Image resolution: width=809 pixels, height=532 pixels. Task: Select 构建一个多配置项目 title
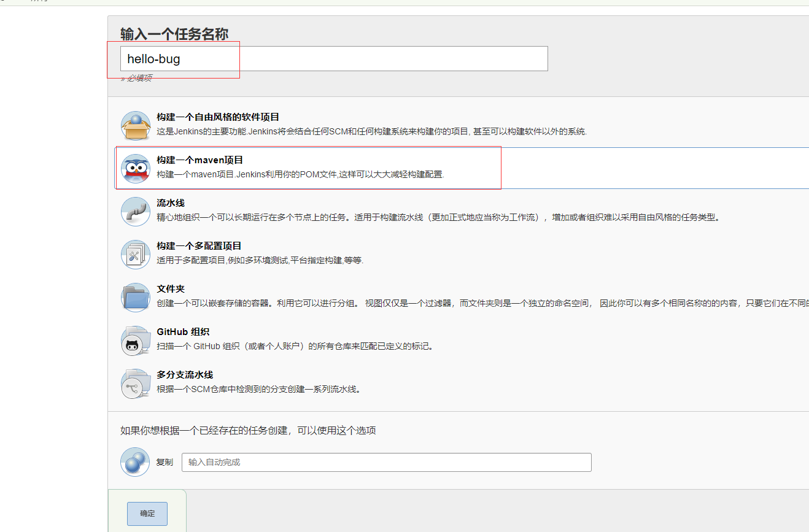pyautogui.click(x=199, y=246)
